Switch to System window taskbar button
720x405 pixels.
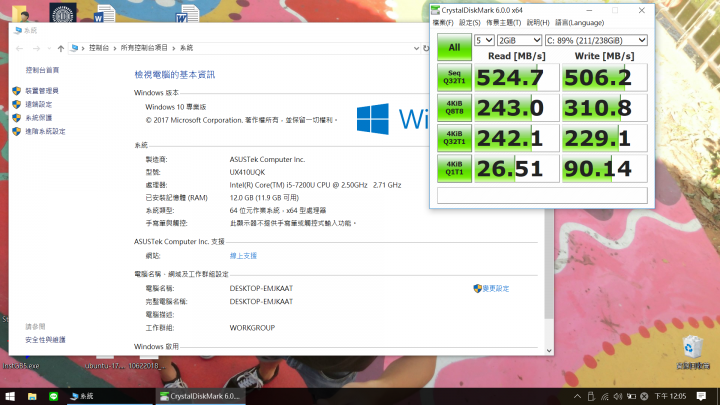coord(109,396)
